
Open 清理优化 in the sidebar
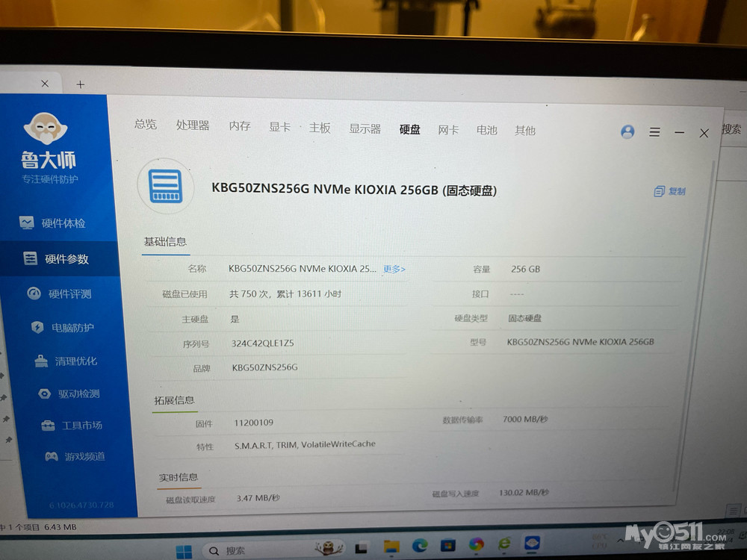tap(66, 361)
